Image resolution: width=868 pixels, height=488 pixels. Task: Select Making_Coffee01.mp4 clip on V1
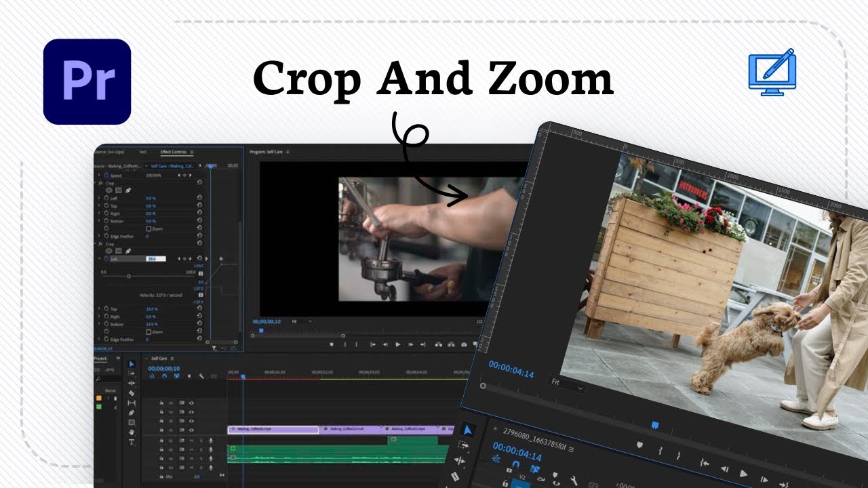[273, 430]
